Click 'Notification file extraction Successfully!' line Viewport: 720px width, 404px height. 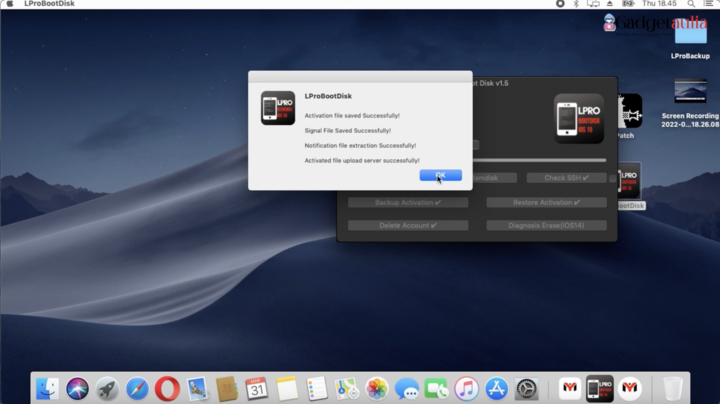[x=360, y=146]
